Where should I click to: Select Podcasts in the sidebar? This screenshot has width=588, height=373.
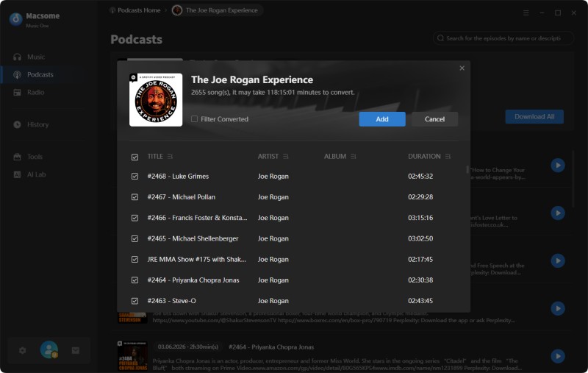click(40, 75)
